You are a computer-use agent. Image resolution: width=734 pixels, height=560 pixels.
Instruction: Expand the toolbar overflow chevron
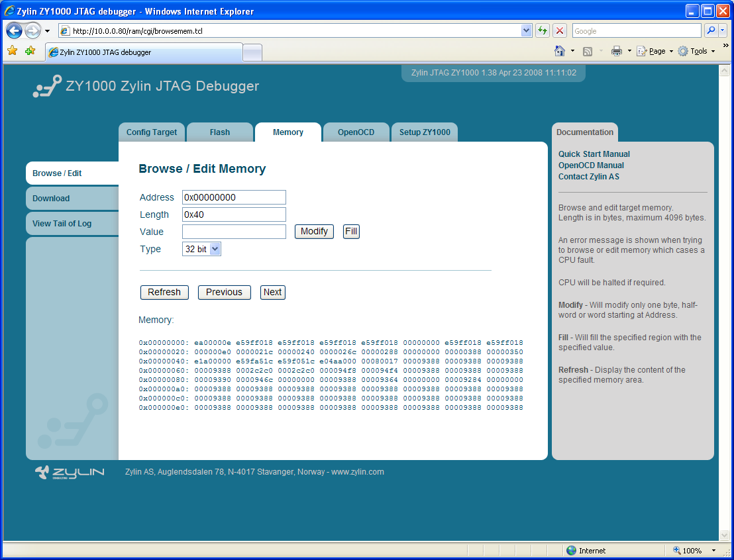725,46
